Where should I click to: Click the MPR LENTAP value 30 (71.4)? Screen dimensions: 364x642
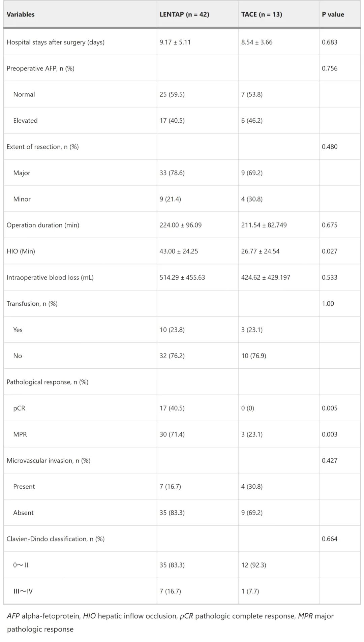[172, 434]
